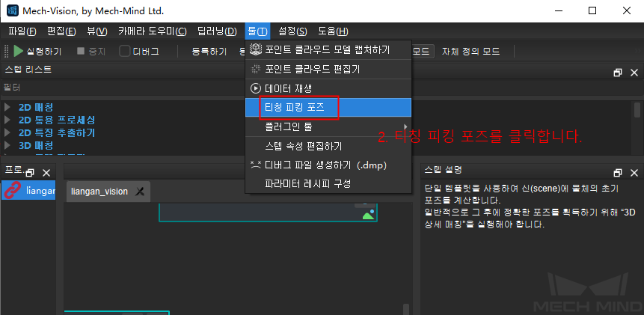Screen dimensions: 644x315
Task: Close the 스텝 설명 panel
Action: click(634, 173)
